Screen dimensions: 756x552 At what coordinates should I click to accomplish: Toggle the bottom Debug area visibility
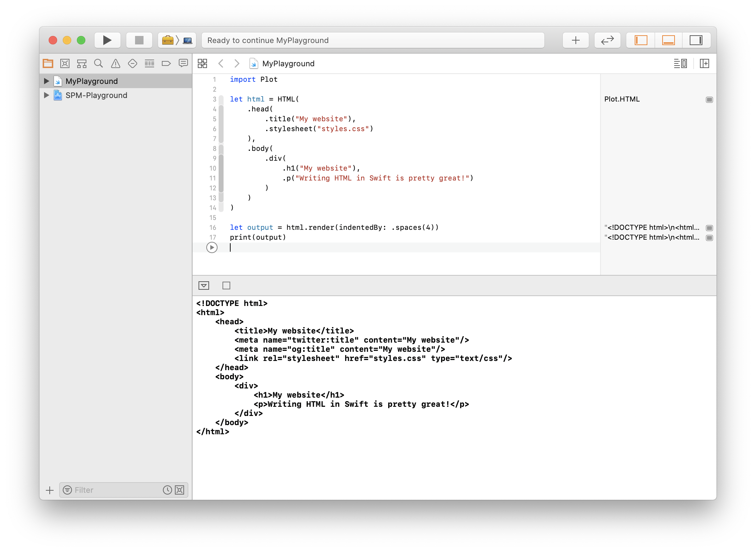tap(669, 40)
